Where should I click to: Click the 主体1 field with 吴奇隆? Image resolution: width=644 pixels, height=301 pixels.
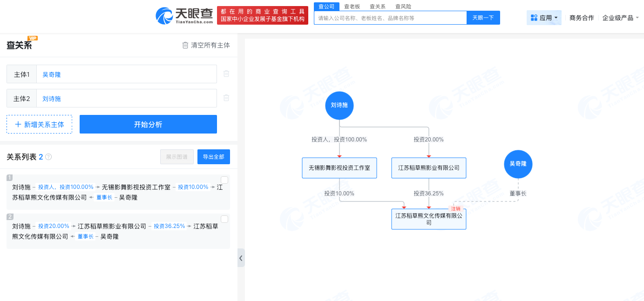coord(126,74)
